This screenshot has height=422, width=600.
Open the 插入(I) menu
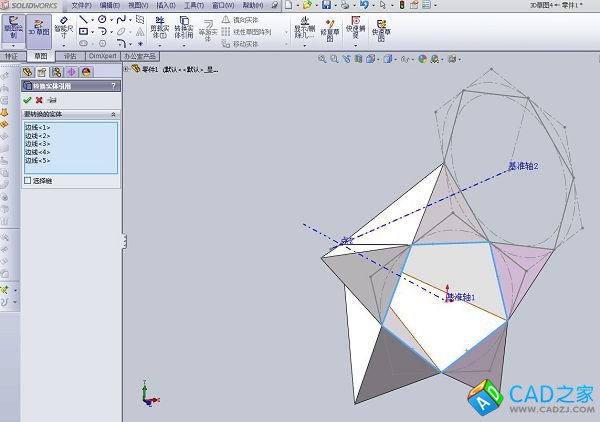click(x=165, y=5)
